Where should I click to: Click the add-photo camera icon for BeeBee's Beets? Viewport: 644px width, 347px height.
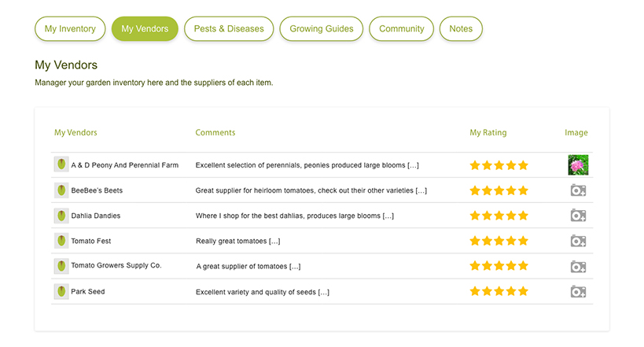tap(578, 190)
